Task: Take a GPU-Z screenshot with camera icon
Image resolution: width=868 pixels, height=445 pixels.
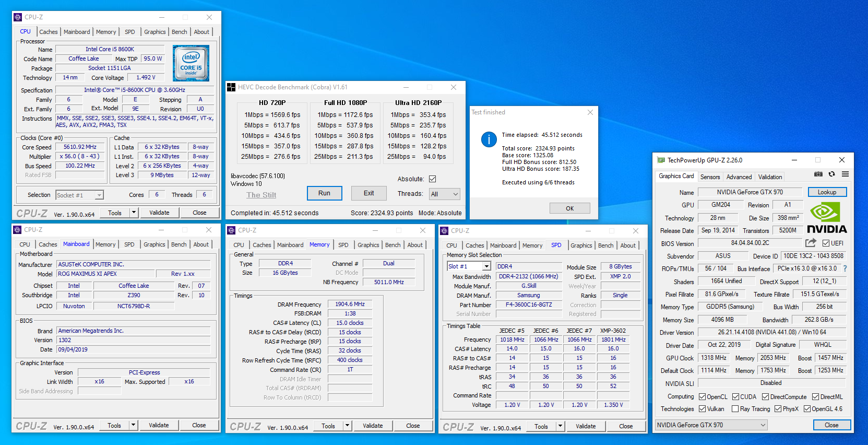Action: [818, 174]
